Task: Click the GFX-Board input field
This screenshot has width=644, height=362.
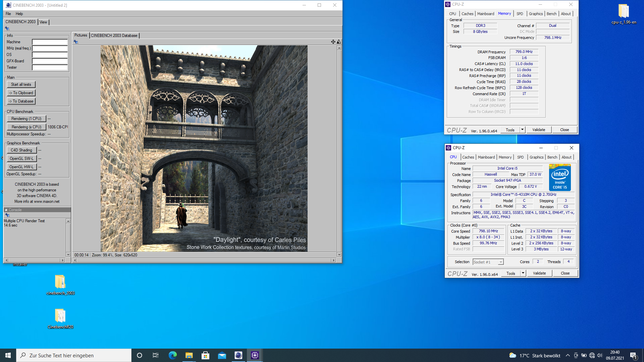Action: click(x=50, y=61)
